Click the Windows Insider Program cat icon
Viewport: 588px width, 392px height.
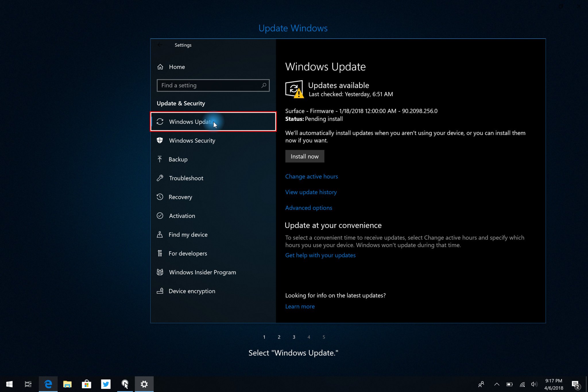pyautogui.click(x=160, y=272)
